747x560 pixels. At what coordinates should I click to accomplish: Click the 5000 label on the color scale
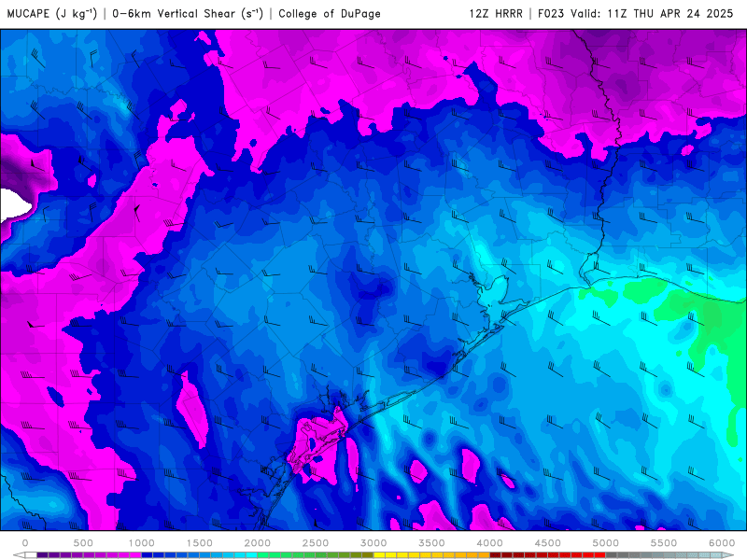pos(605,543)
